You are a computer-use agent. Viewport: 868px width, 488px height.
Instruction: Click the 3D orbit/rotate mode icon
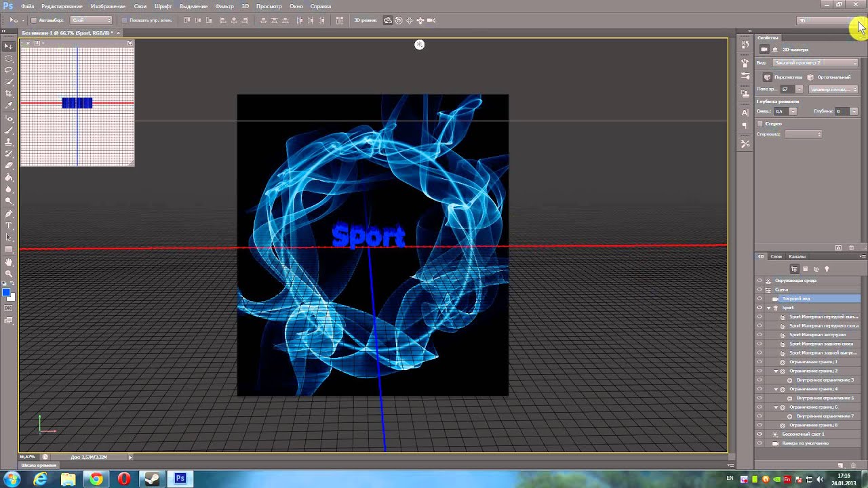pyautogui.click(x=388, y=20)
